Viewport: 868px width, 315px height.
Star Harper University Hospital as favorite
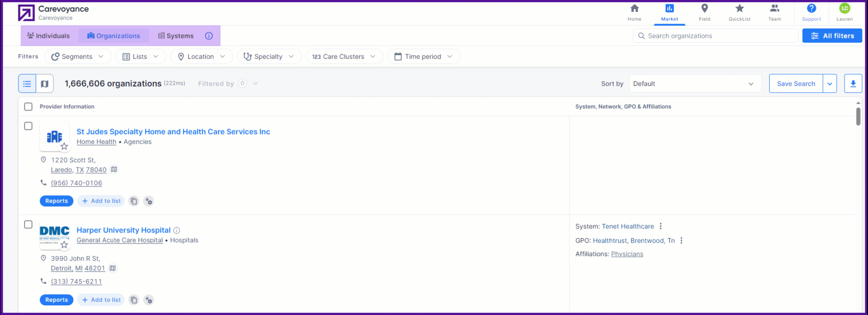click(x=64, y=245)
